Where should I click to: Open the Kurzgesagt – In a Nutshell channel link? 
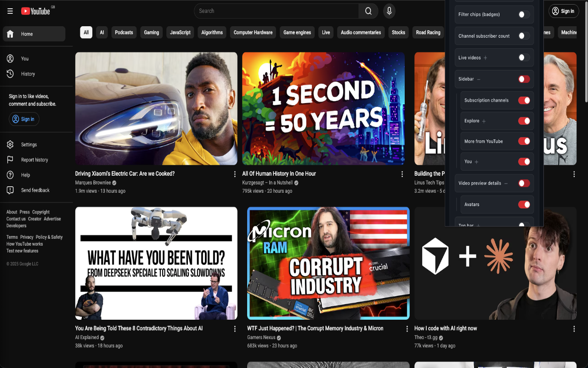(x=267, y=183)
